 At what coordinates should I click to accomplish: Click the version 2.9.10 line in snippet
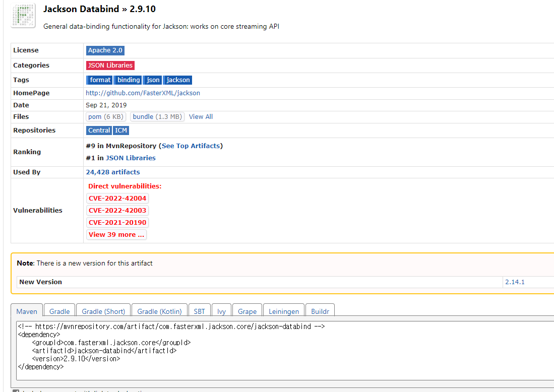(76, 359)
